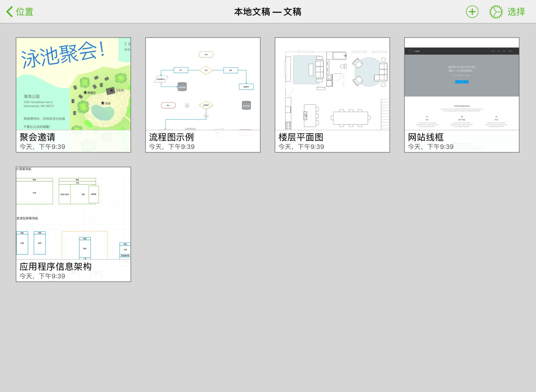Tap the date under 聚会邀请
This screenshot has height=392, width=536.
tap(42, 147)
